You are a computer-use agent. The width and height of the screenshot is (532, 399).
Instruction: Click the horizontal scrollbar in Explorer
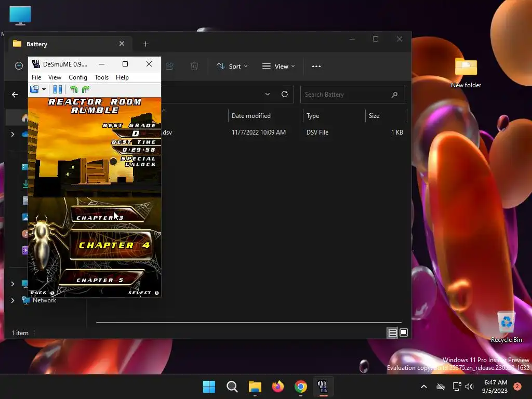pos(249,322)
